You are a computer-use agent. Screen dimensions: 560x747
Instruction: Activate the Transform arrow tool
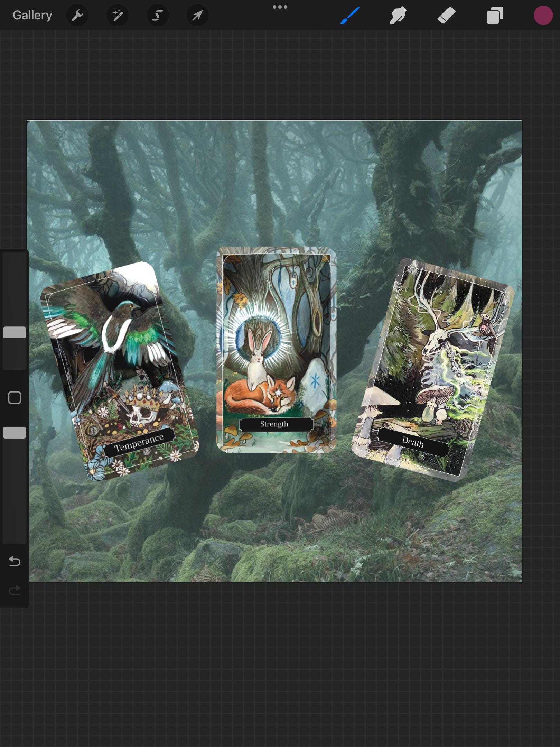point(198,15)
